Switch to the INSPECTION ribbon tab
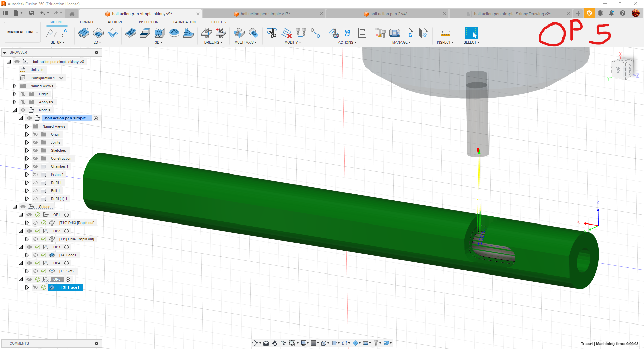644x349 pixels. click(149, 22)
